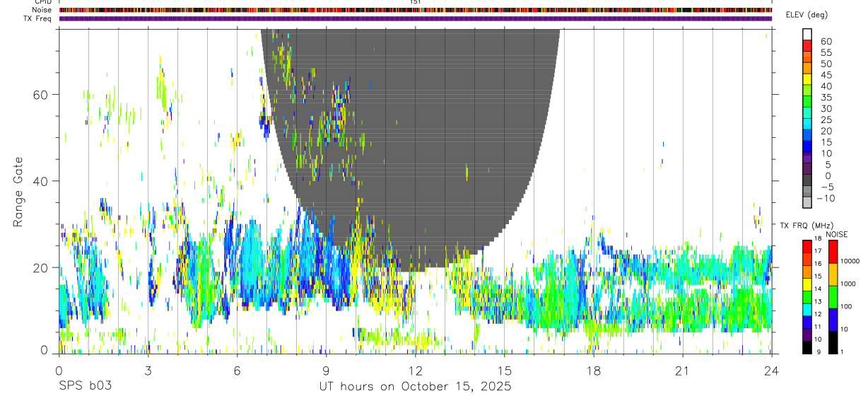This screenshot has width=868, height=401.
Task: Choose the black TX FRQ swatch between 10 and 9
Action: tap(807, 347)
